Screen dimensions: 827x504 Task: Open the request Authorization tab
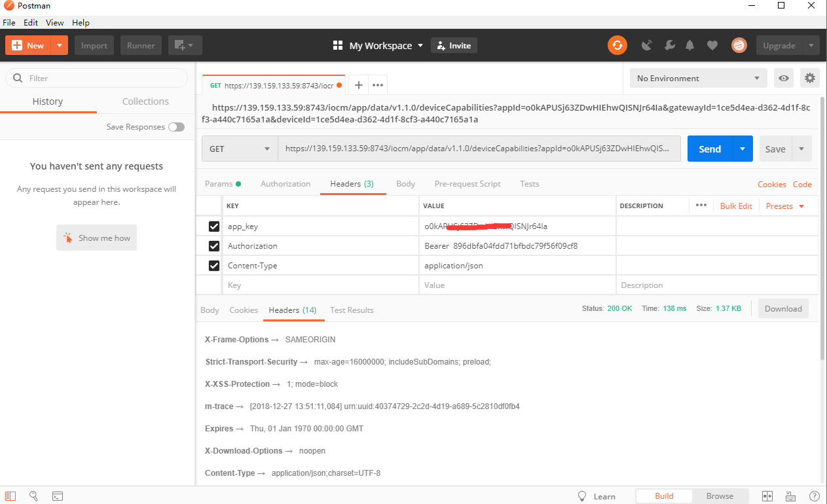coord(285,184)
